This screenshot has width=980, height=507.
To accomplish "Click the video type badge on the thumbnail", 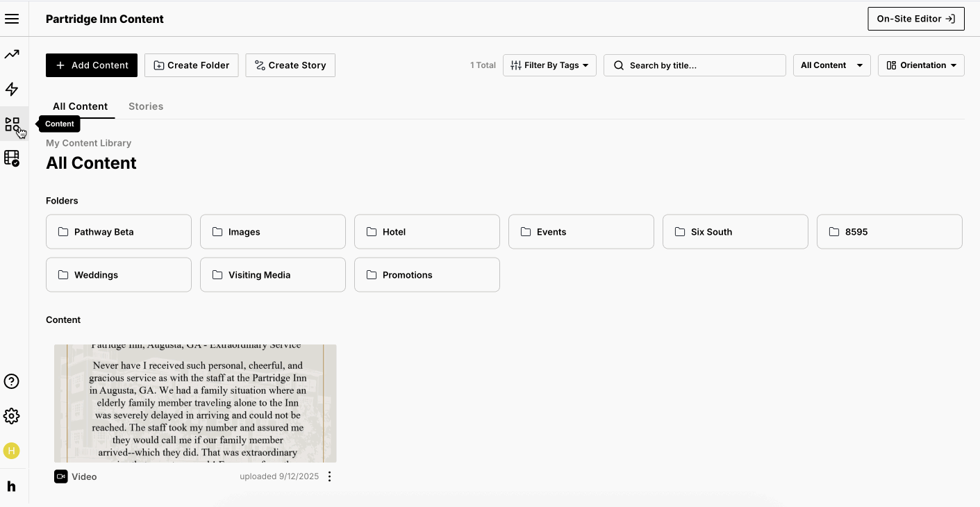I will click(x=60, y=476).
